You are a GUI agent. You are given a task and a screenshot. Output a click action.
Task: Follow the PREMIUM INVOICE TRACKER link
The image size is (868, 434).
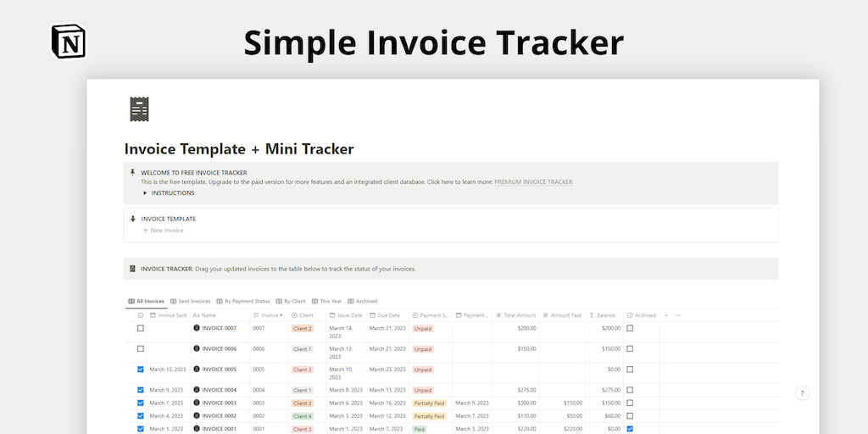pyautogui.click(x=533, y=182)
